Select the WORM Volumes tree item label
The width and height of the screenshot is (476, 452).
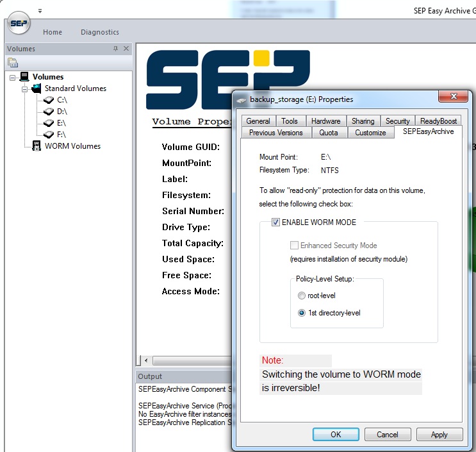tap(72, 146)
